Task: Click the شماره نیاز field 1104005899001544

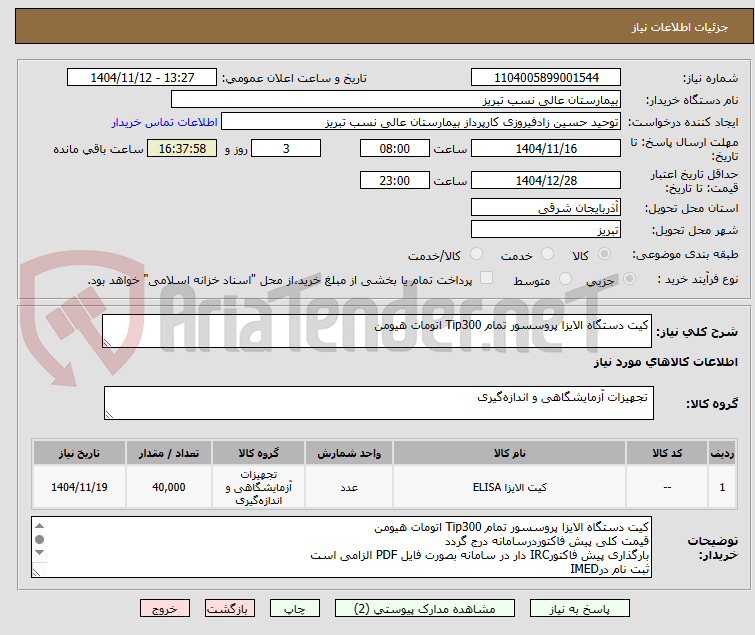Action: click(x=546, y=78)
